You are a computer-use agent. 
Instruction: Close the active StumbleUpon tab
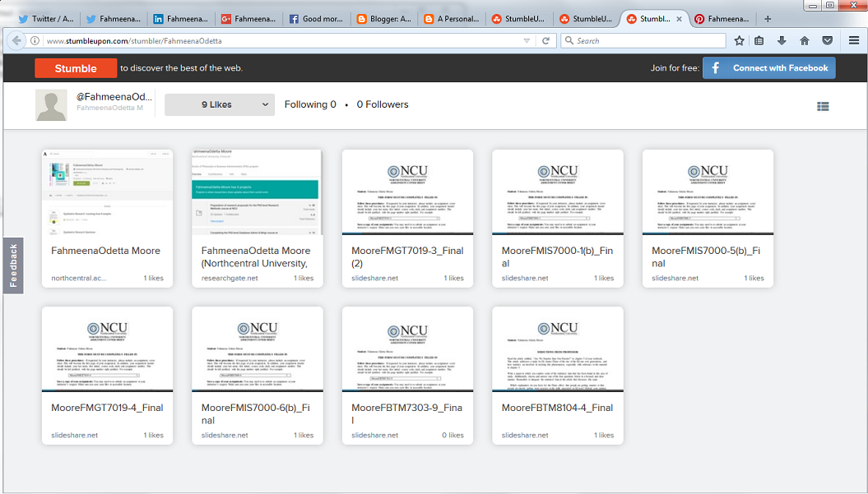[x=679, y=19]
